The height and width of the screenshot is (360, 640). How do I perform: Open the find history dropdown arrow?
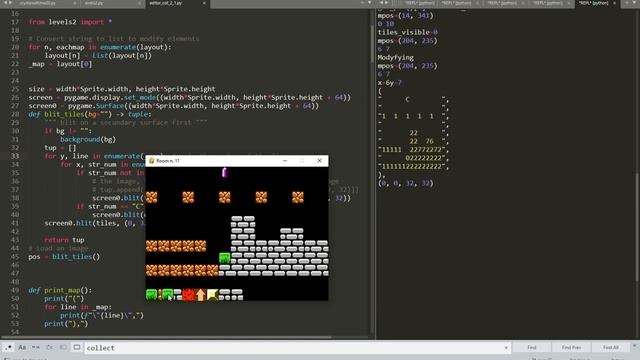[x=506, y=348]
